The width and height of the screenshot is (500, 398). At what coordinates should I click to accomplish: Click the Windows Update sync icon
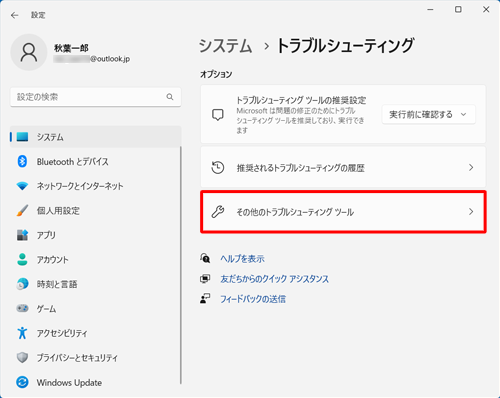(22, 382)
